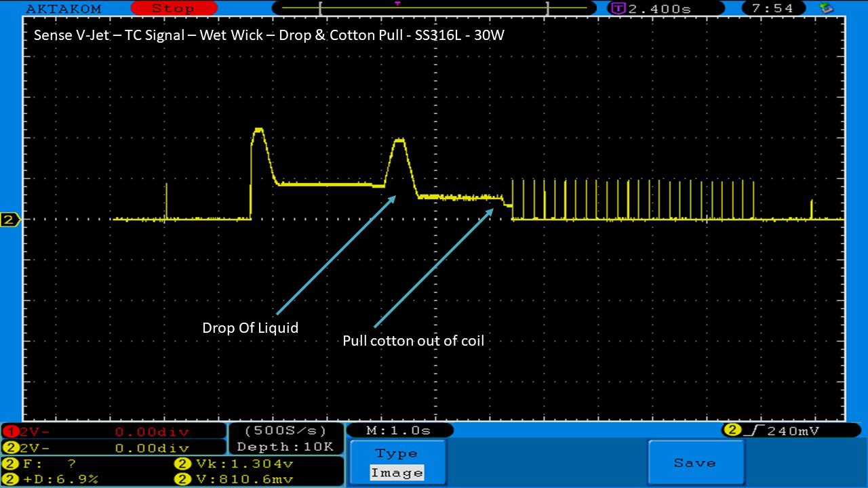Screen dimensions: 868x488
Task: Click the yellow channel 2 scale badge
Action: coord(8,448)
